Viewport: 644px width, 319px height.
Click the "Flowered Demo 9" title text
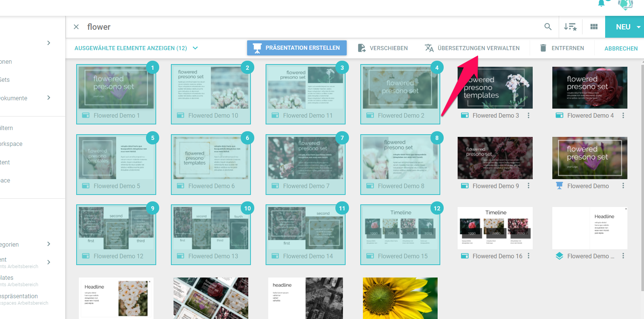point(496,186)
